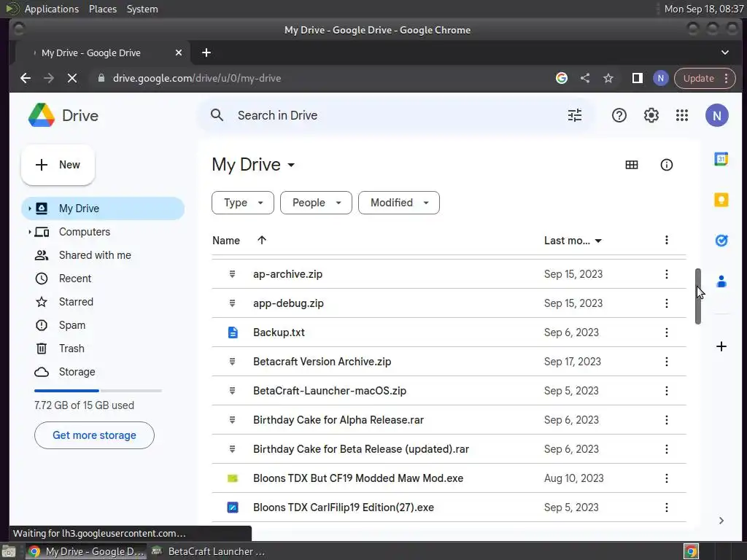Open advanced search options filter icon

pos(575,115)
